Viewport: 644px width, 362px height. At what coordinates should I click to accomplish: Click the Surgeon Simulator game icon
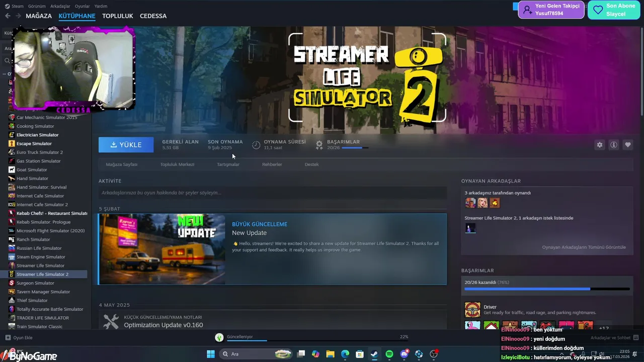(12, 283)
